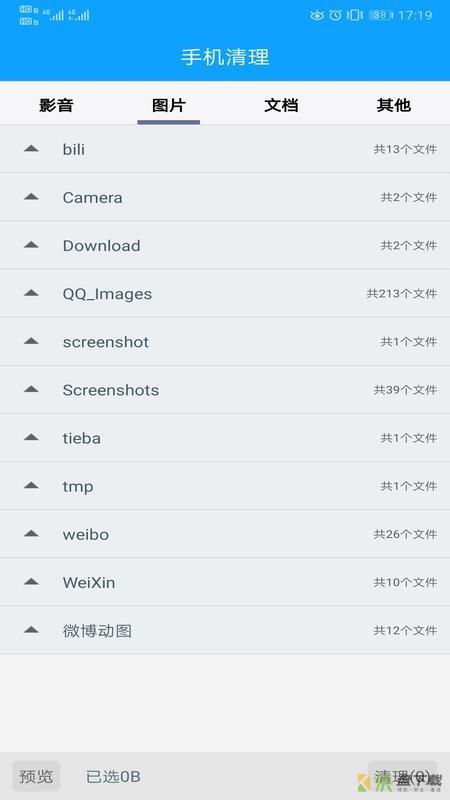Tap the alarm clock status icon
Screen dimensions: 450x800
pos(335,15)
